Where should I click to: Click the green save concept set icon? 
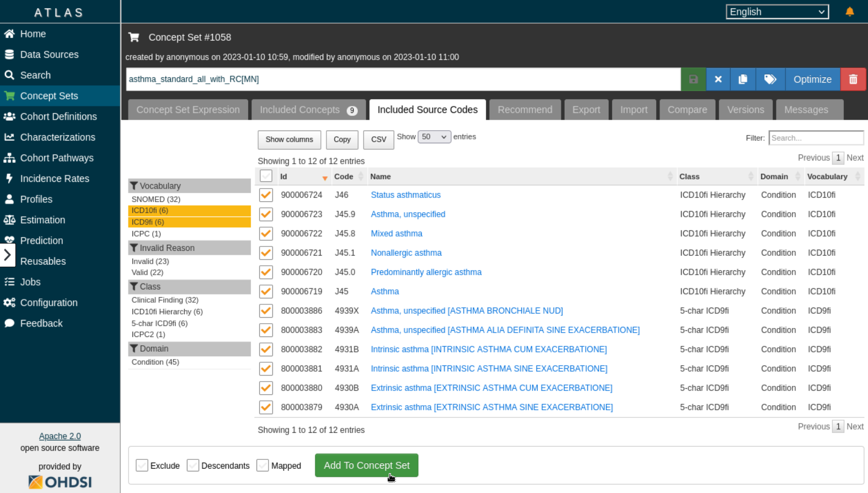tap(693, 79)
